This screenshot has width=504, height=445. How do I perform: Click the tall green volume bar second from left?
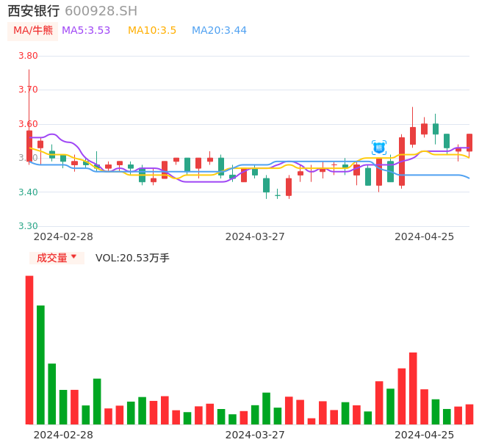click(x=40, y=365)
